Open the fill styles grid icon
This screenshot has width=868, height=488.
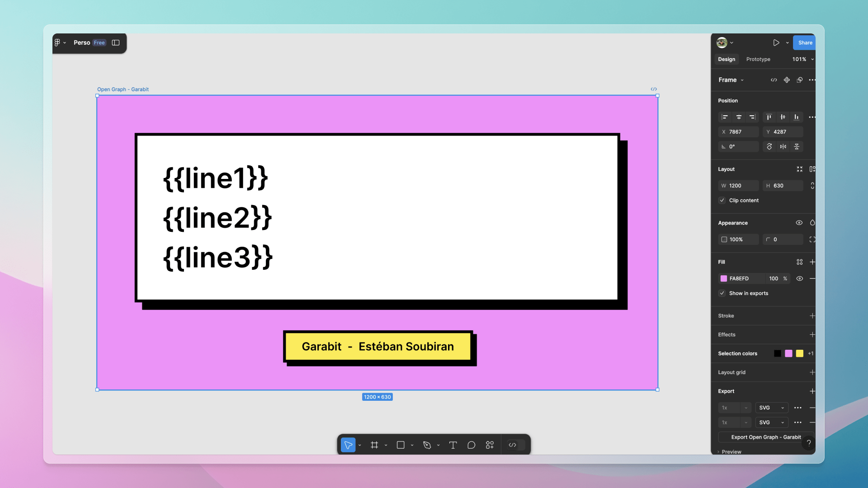point(799,262)
